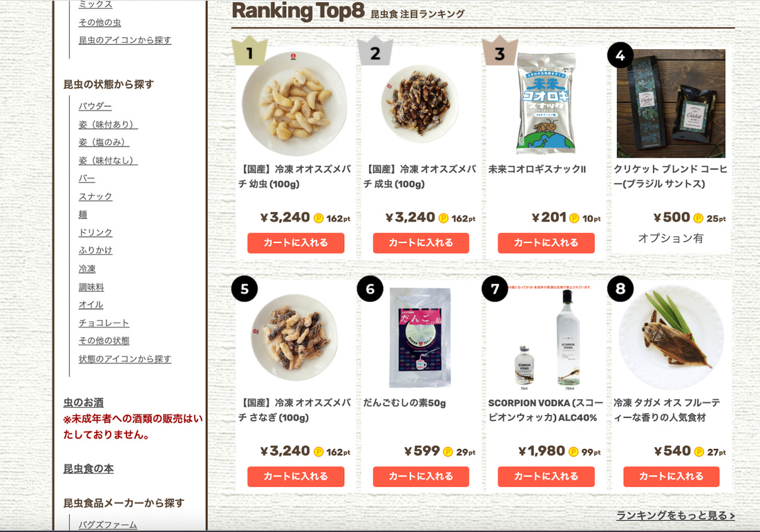
Task: Click the rank 7 circle badge
Action: tap(495, 289)
